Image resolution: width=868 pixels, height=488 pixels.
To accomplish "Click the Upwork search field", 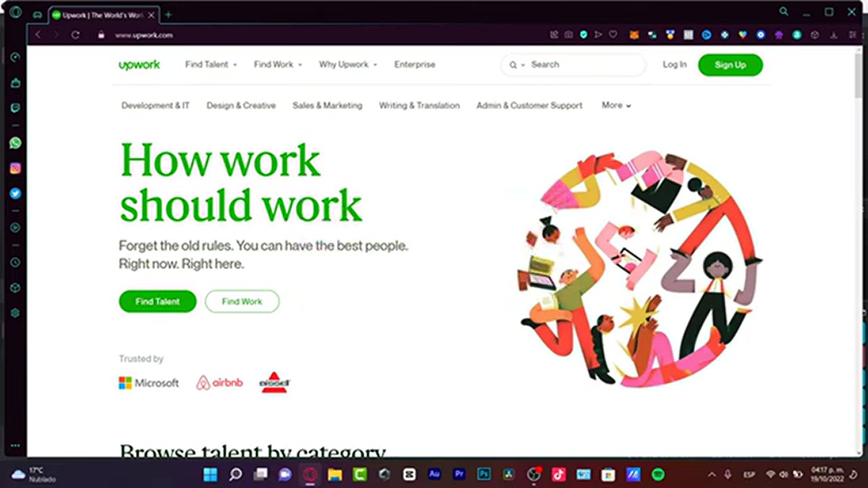I will 573,65.
